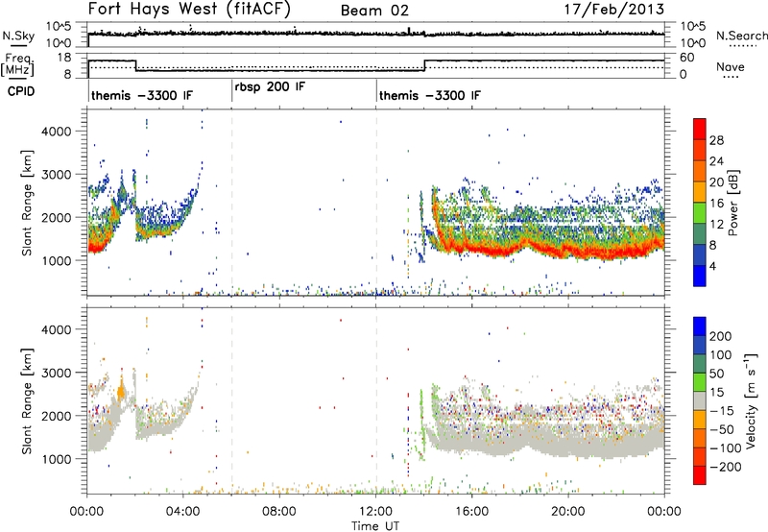Image resolution: width=768 pixels, height=532 pixels.
Task: Pick the blue top segment of Velocity colorbar
Action: point(700,326)
